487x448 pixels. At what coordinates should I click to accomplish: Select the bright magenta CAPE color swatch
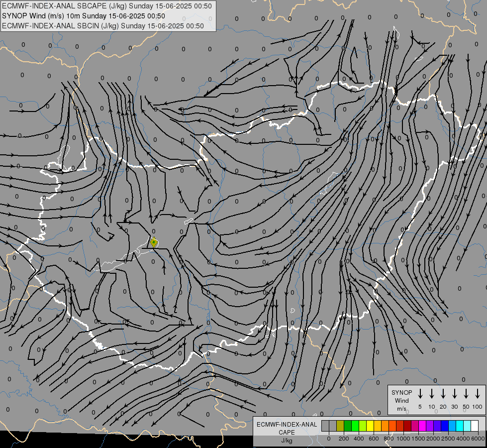click(422, 426)
